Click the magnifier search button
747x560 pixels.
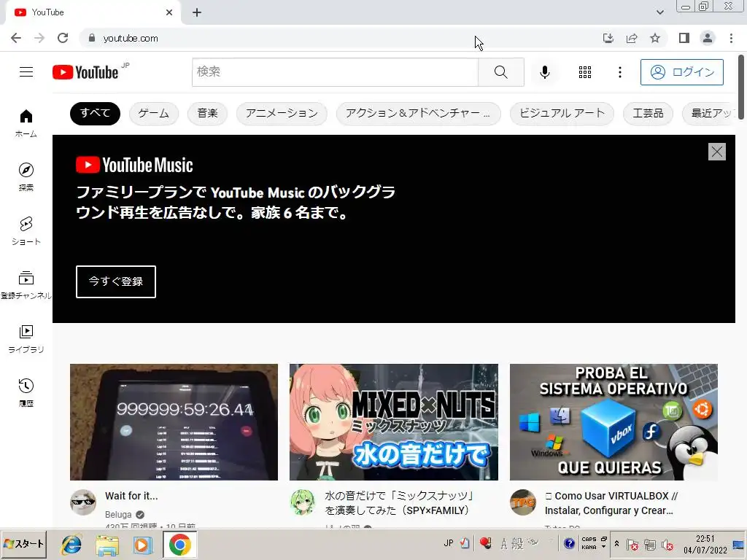[x=500, y=72]
